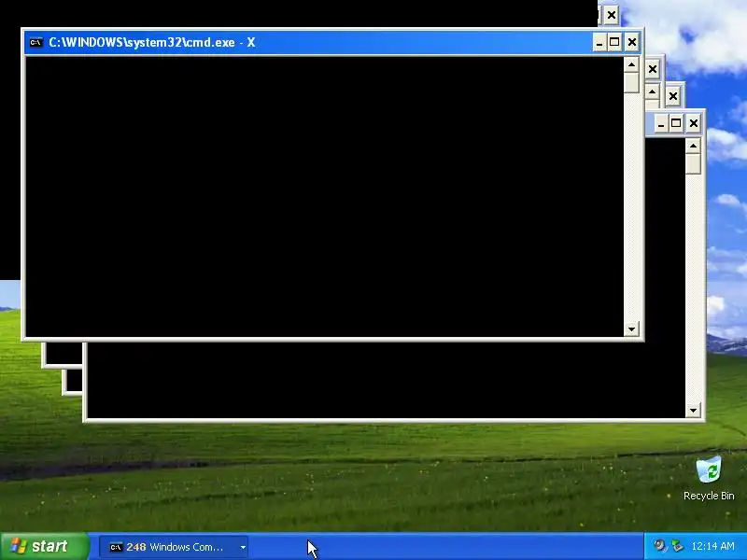Open the Recycle Bin desktop icon
Image resolution: width=747 pixels, height=560 pixels.
tap(709, 478)
